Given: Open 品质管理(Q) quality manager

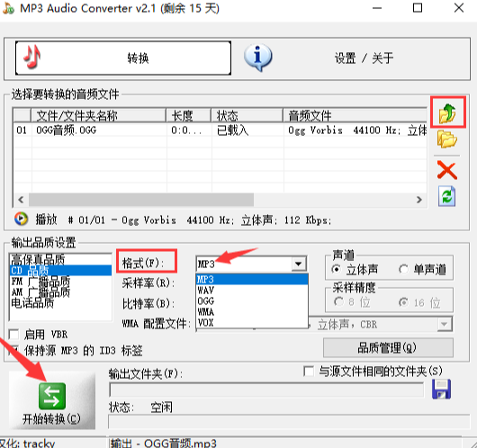Looking at the screenshot, I should [x=388, y=347].
